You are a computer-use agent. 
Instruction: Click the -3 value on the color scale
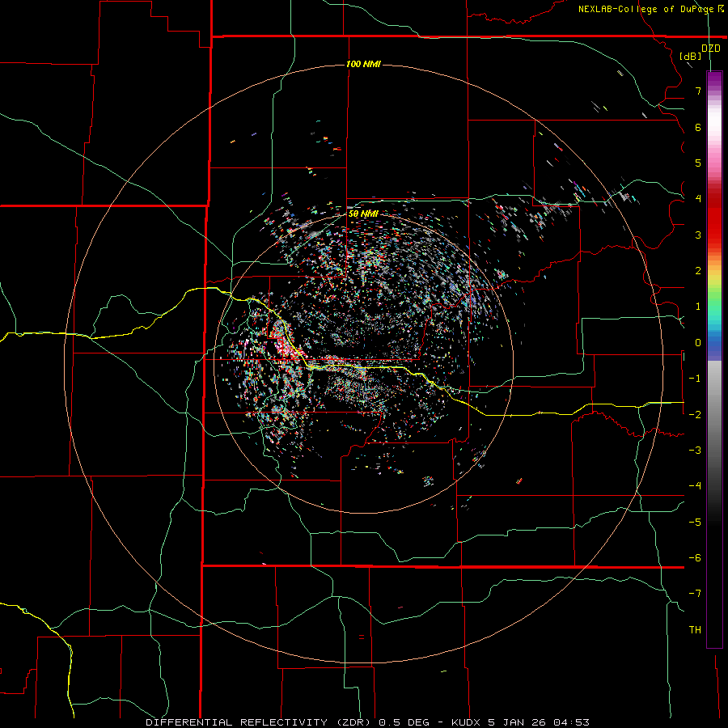pyautogui.click(x=695, y=451)
